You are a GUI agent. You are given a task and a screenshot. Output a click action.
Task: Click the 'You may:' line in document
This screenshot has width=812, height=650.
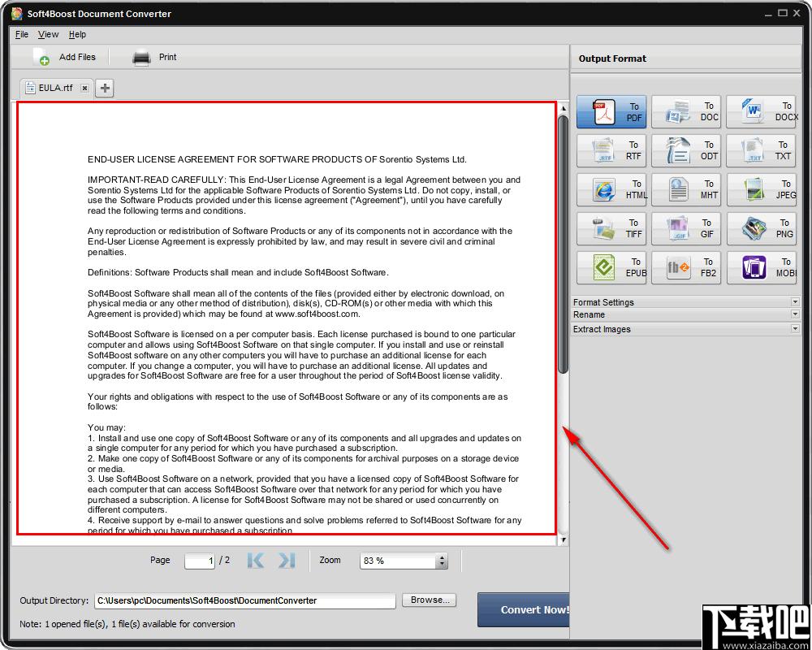[x=106, y=427]
